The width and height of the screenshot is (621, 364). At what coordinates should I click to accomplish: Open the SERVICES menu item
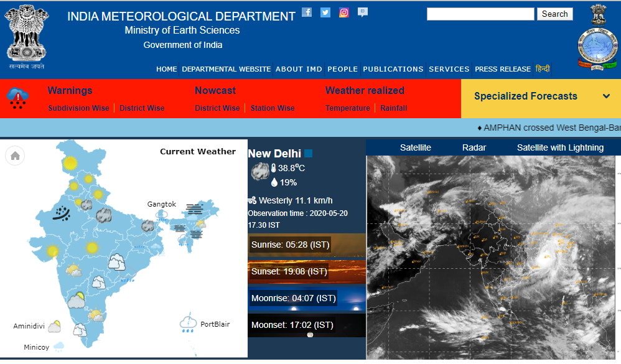click(449, 69)
